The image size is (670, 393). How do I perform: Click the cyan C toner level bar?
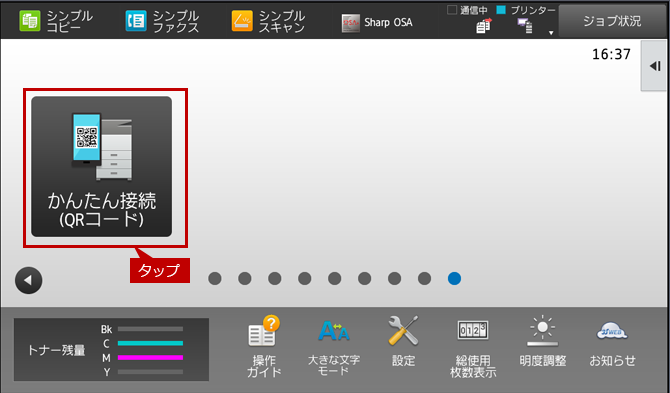pos(150,343)
